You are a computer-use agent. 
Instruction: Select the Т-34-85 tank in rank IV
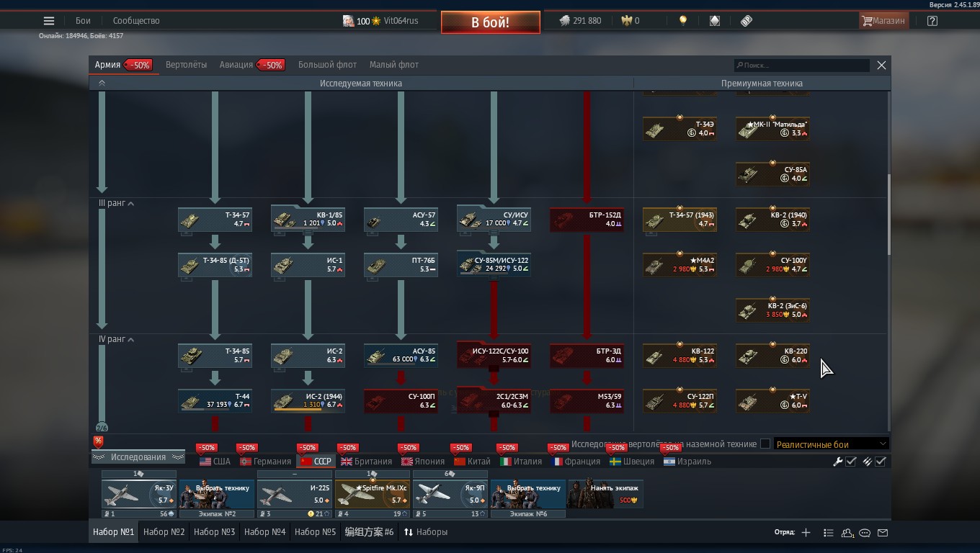[x=215, y=356]
